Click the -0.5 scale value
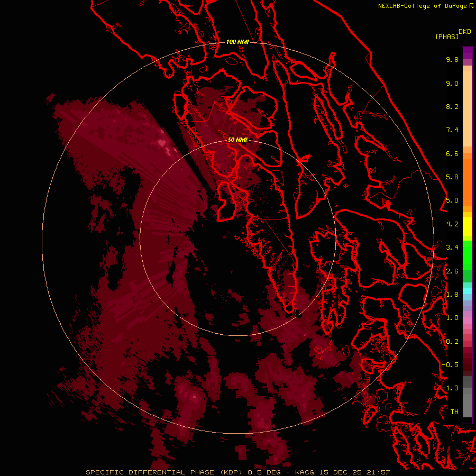476x476 pixels. click(x=450, y=365)
